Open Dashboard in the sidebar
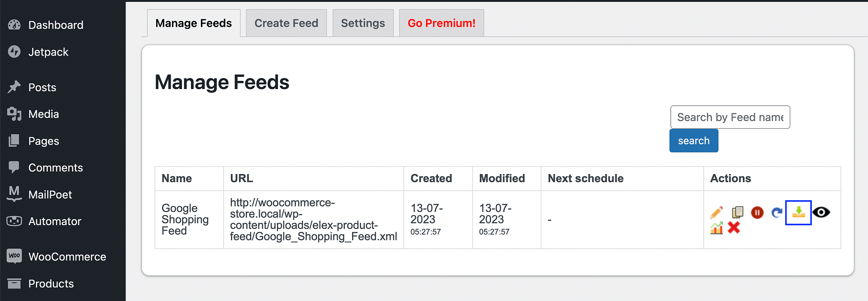The width and height of the screenshot is (868, 301). [x=56, y=25]
